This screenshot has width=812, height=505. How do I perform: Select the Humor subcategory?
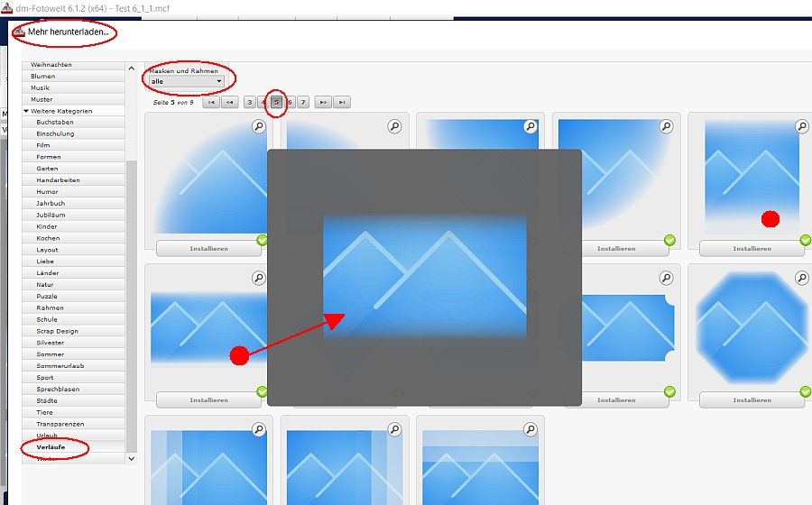[x=74, y=191]
